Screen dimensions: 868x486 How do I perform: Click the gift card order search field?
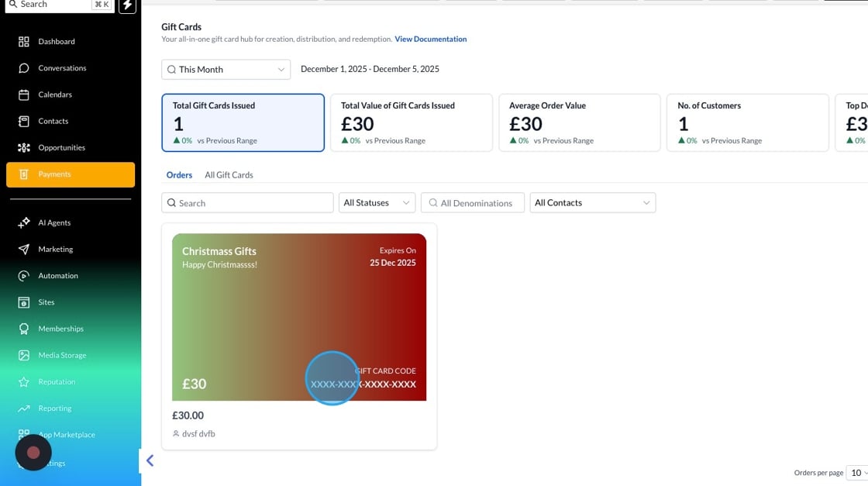[x=248, y=203]
